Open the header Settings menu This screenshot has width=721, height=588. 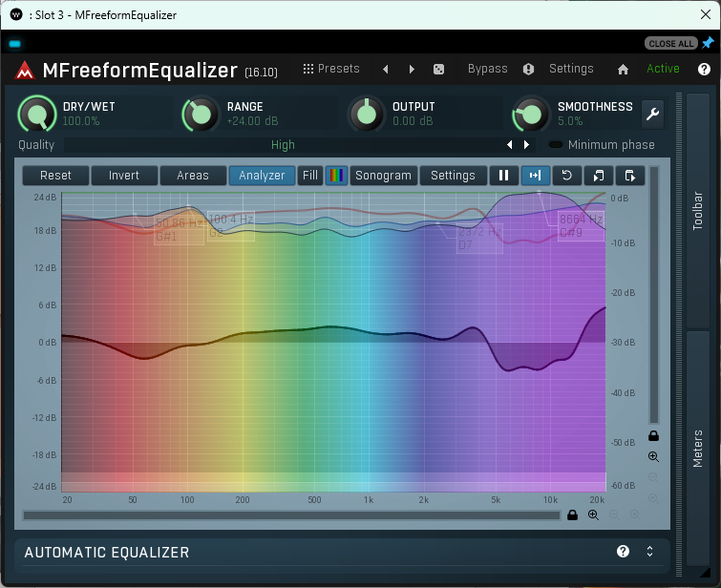tap(571, 69)
